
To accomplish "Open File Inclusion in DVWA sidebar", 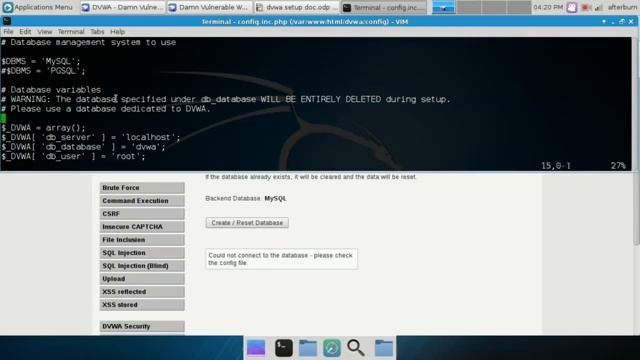I will tap(142, 240).
